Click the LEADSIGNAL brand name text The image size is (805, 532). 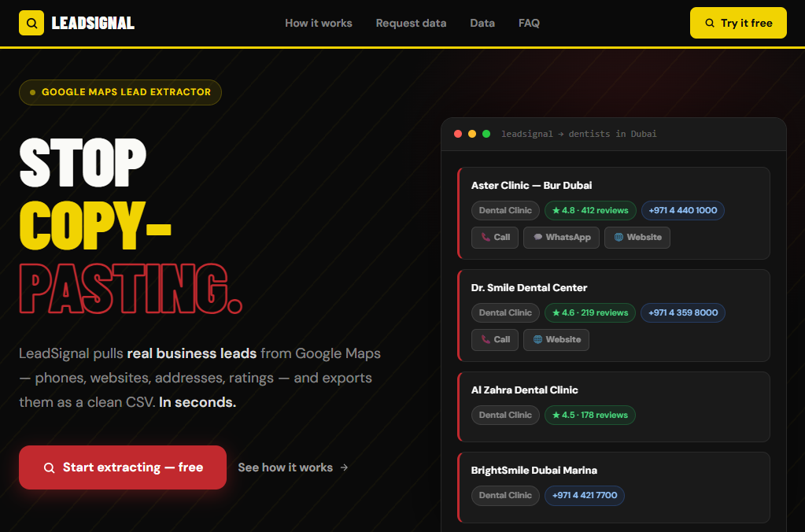click(x=93, y=23)
